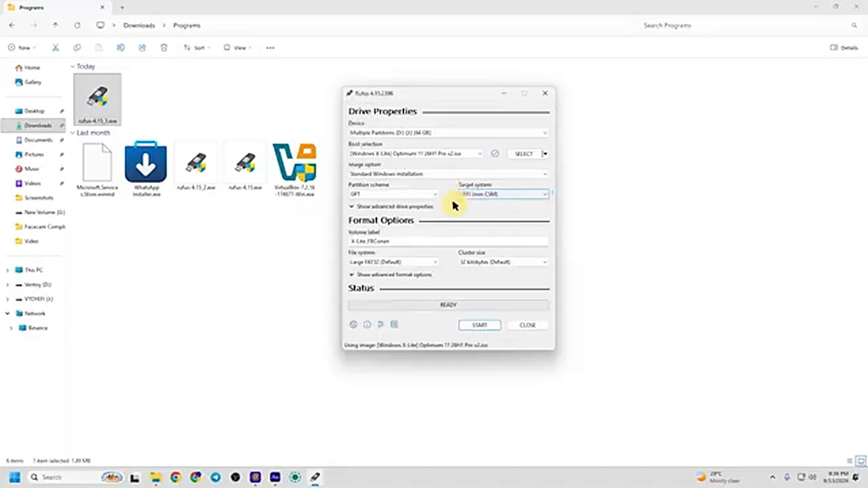Open Gallery in the sidebar
Screen dimensions: 868x488
[33, 82]
